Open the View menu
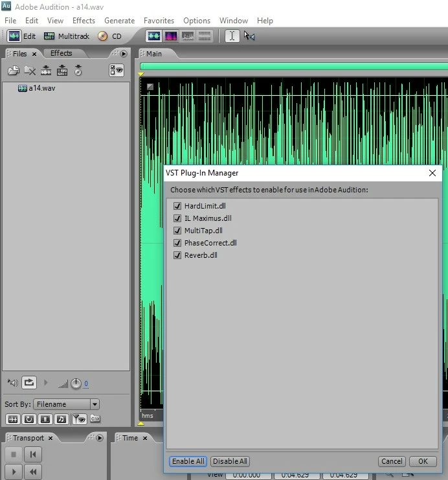 coord(55,21)
